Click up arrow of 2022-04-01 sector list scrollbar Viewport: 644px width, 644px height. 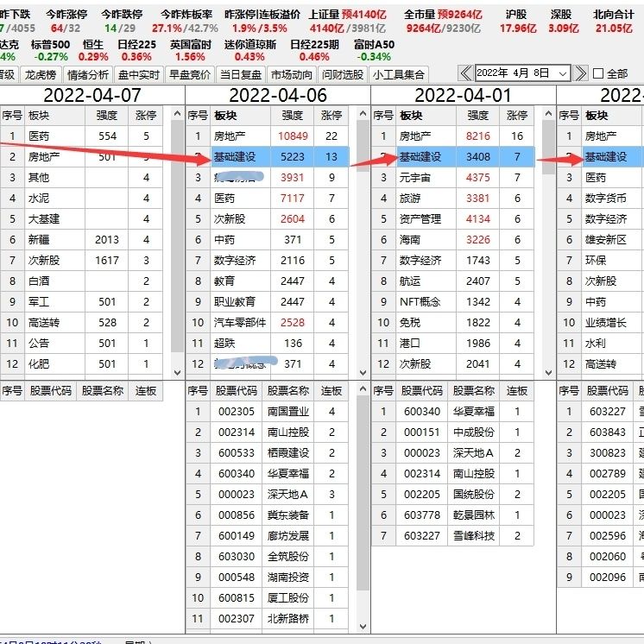549,113
